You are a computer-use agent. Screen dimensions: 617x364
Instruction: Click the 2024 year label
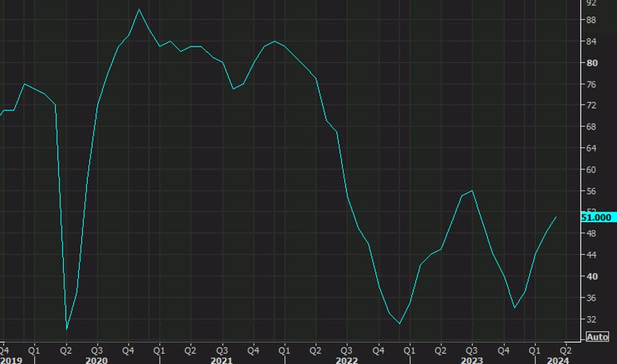pyautogui.click(x=558, y=361)
